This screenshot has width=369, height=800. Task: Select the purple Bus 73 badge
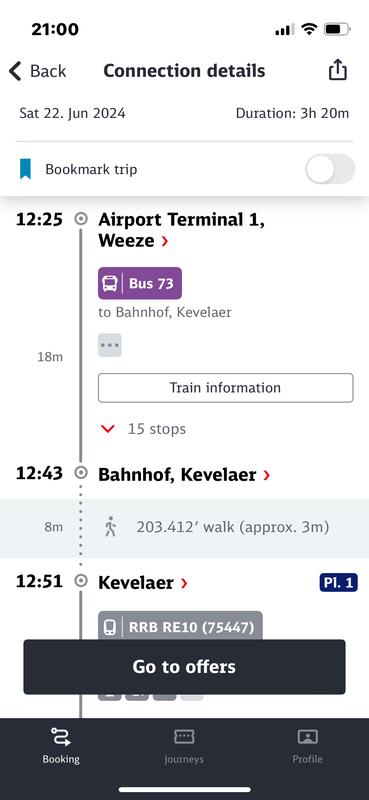[x=140, y=283]
